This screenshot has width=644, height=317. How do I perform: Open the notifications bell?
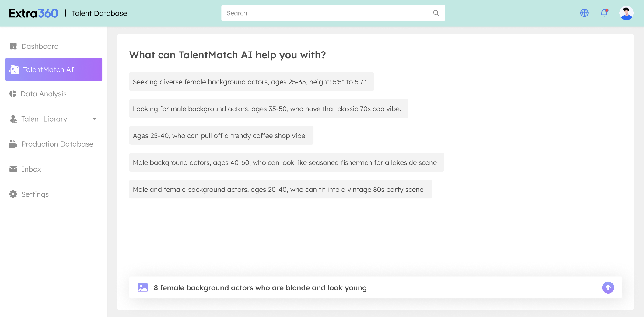604,13
